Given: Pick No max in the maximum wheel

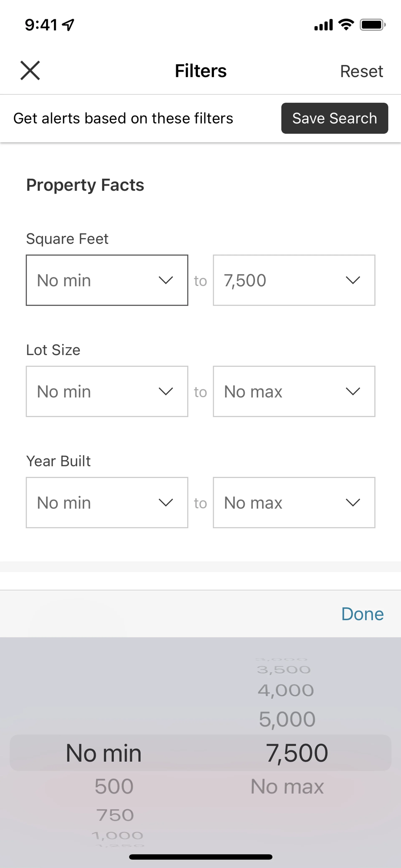Looking at the screenshot, I should 287,787.
